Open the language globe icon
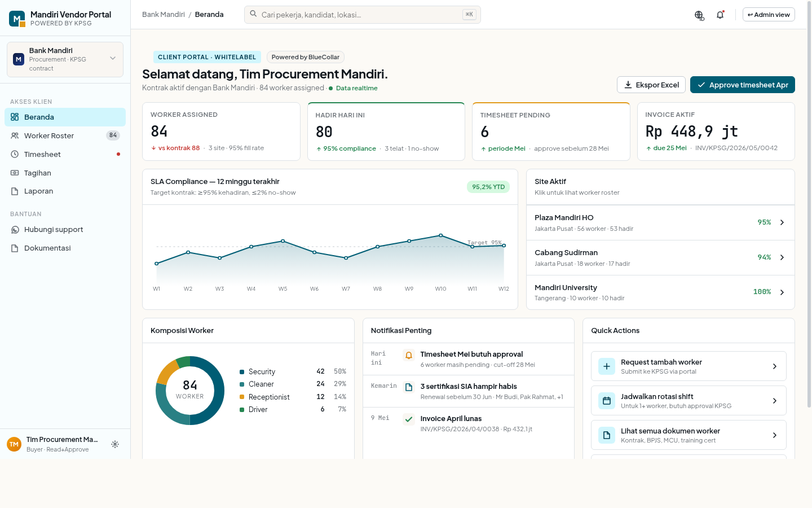812x508 pixels. pyautogui.click(x=699, y=15)
